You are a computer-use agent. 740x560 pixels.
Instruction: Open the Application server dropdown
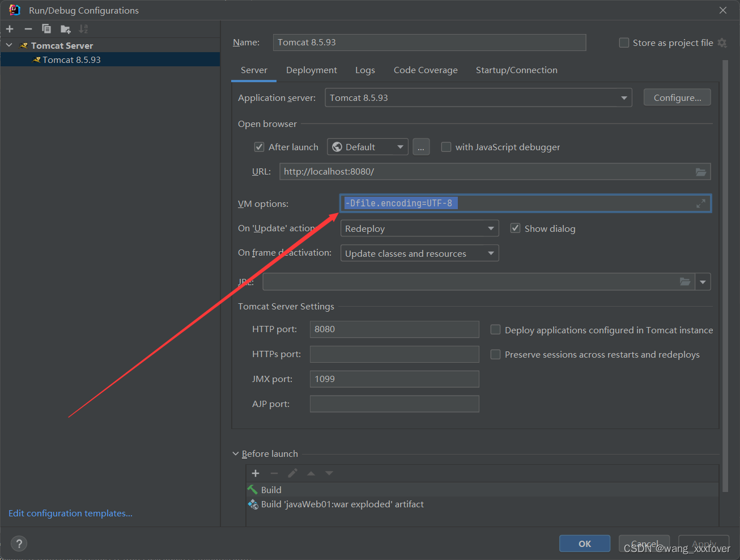479,97
